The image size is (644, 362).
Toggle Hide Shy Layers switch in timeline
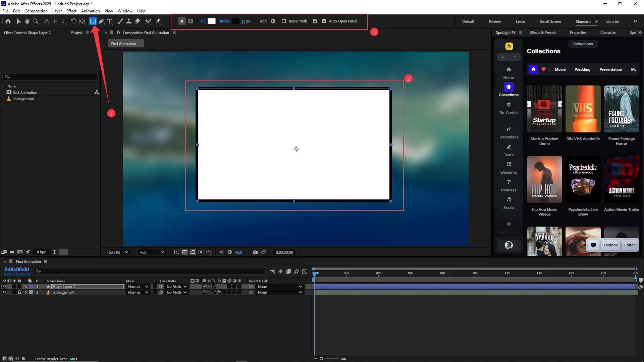pos(280,271)
